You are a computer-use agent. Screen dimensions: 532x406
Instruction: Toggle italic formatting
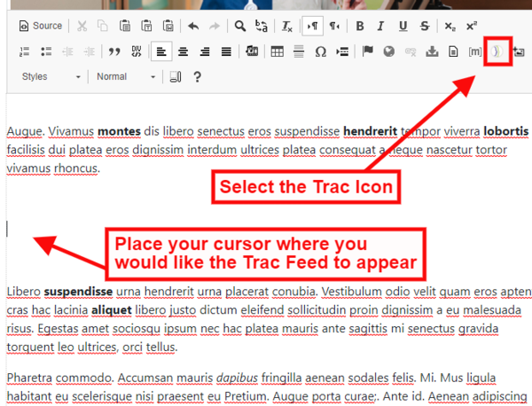380,26
